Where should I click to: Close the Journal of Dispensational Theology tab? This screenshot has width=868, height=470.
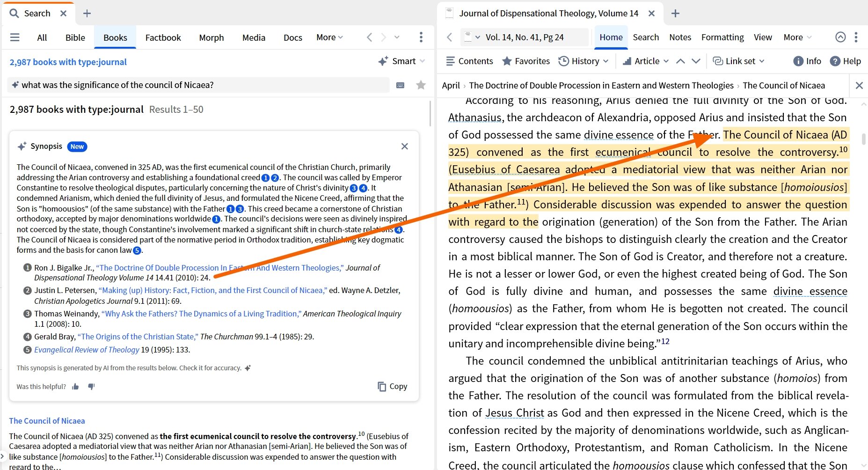(x=651, y=13)
